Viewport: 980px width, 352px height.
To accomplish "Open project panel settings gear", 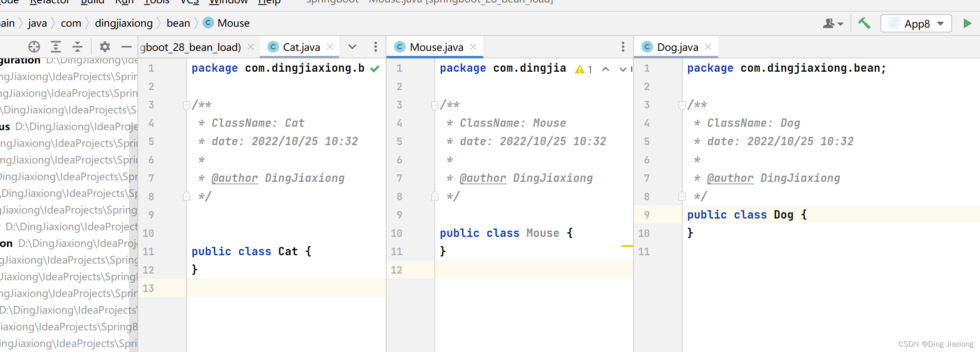I will tap(105, 47).
